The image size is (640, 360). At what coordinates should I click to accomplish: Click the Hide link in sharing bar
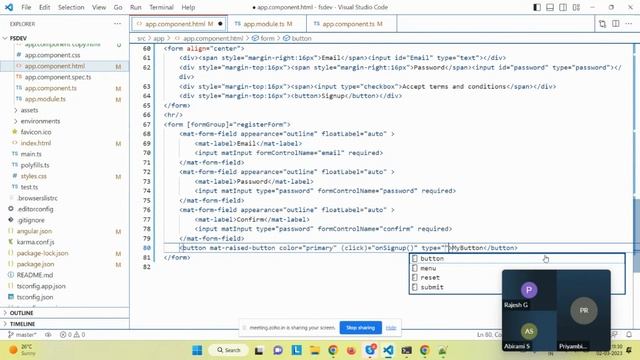(x=391, y=328)
